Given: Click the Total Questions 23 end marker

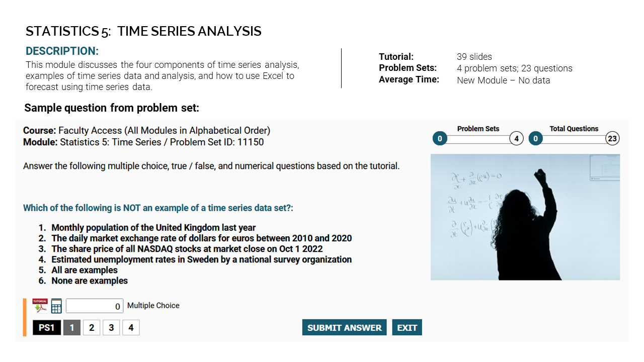Looking at the screenshot, I should [x=612, y=138].
